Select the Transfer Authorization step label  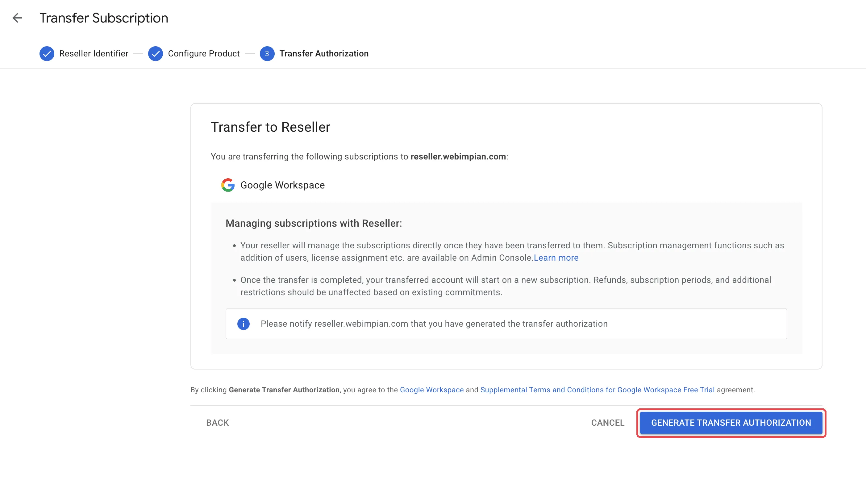pyautogui.click(x=324, y=54)
